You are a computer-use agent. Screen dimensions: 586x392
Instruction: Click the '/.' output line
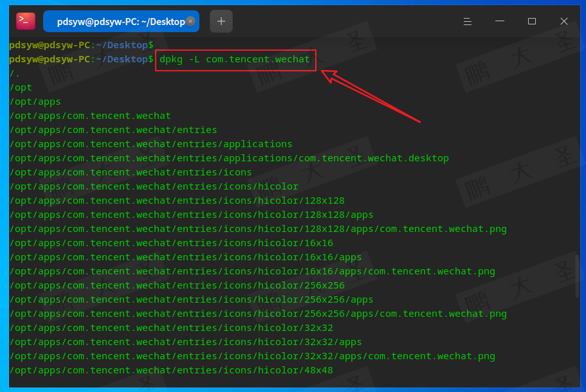tap(14, 73)
